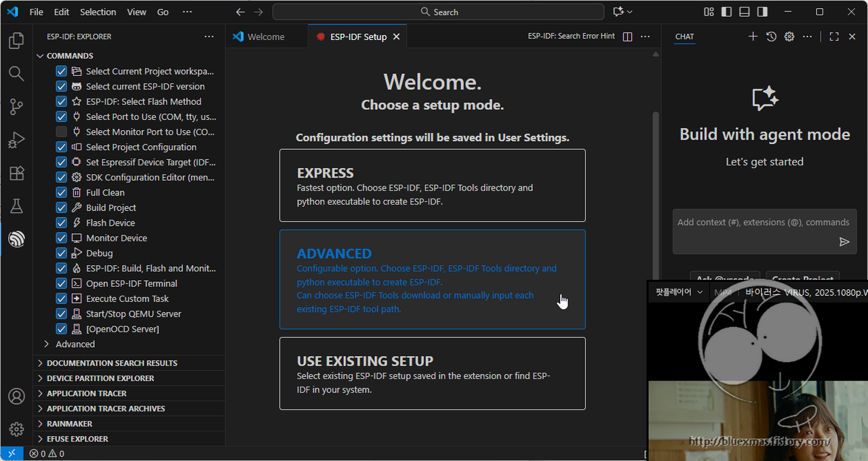The image size is (868, 461).
Task: Open the View menu
Action: tap(136, 12)
